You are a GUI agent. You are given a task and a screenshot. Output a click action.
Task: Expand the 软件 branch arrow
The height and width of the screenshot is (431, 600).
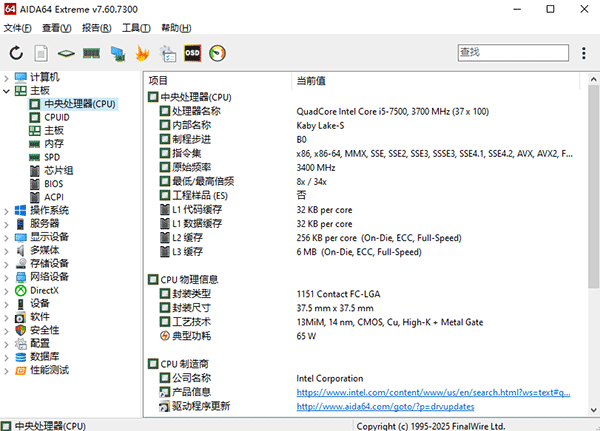[6, 317]
